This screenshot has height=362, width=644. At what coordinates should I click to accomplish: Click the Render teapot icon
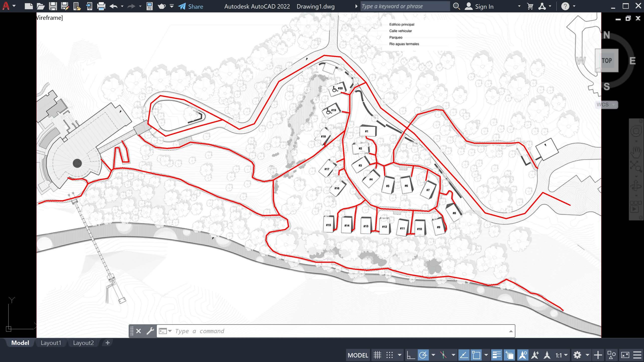162,6
